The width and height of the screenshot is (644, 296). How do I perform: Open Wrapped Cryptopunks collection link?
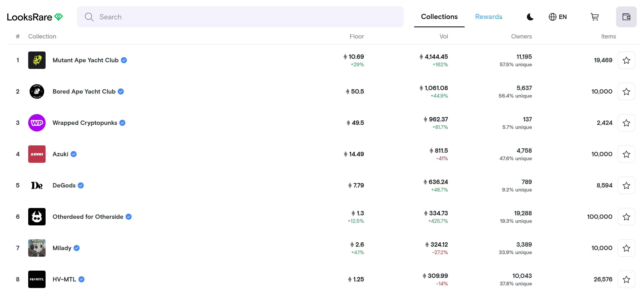pos(85,123)
